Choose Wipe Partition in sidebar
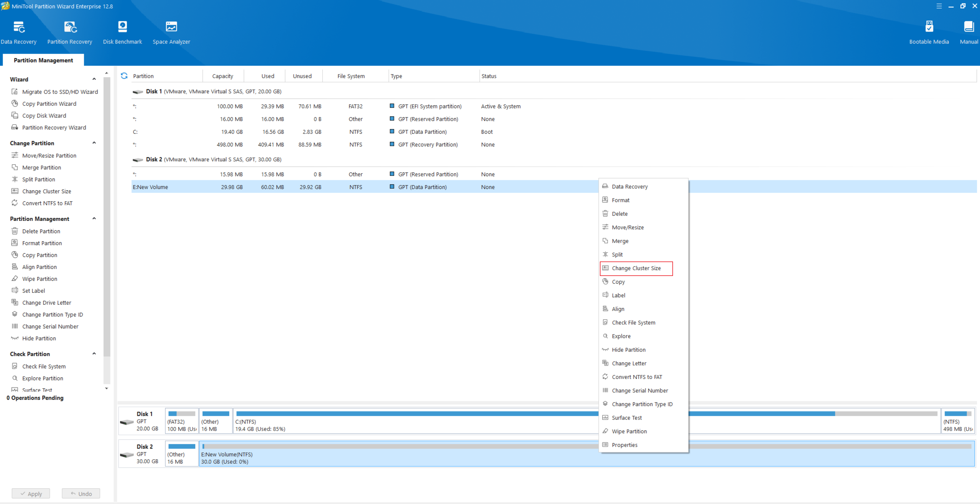Screen dimensions: 980x504 35,279
